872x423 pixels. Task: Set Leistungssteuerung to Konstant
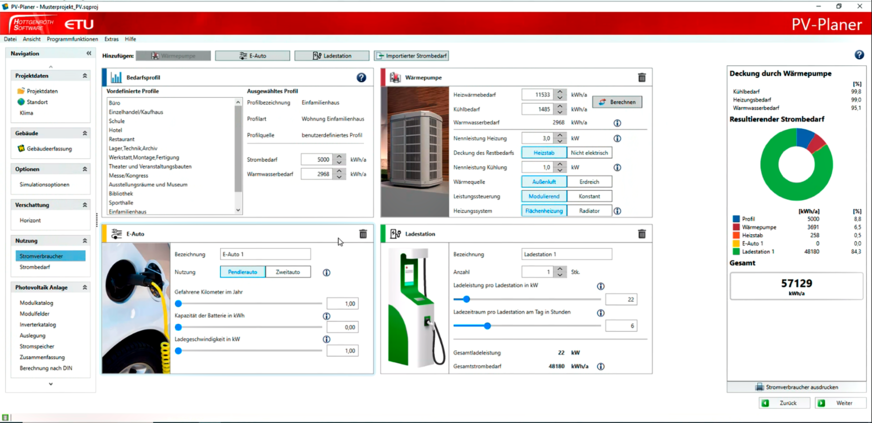589,196
